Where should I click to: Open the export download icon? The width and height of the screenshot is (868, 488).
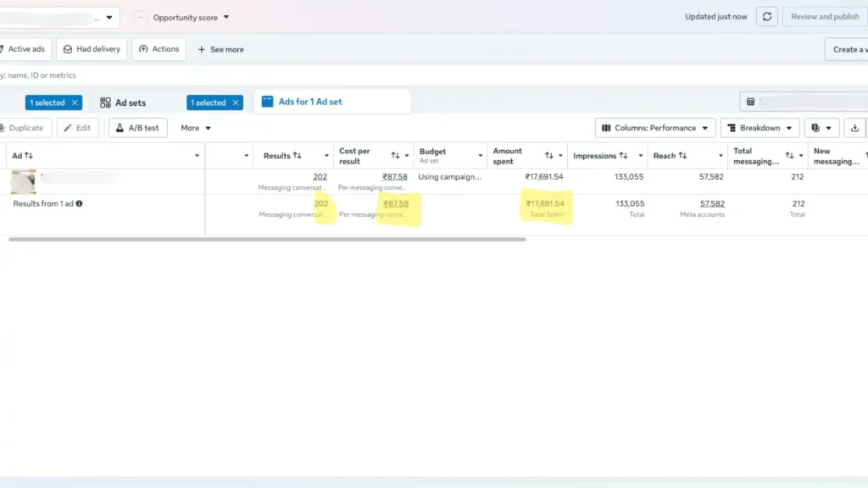tap(854, 128)
